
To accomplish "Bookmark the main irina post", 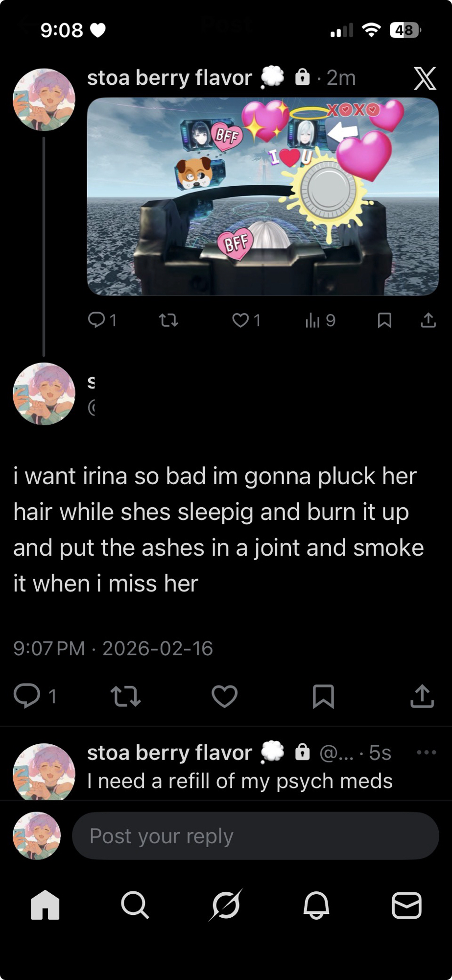I will point(323,696).
